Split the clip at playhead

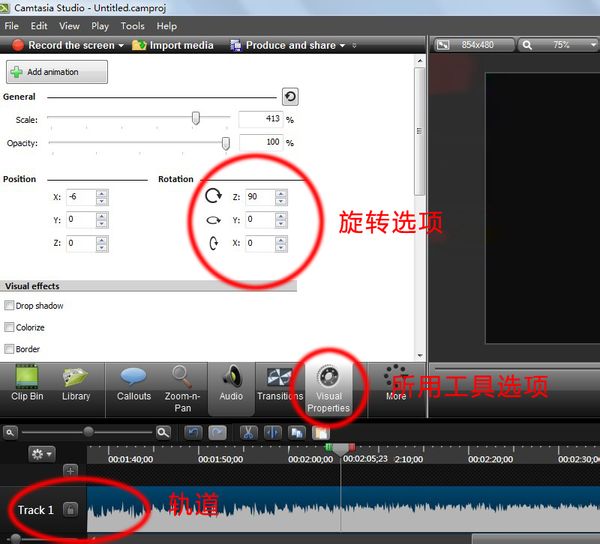click(272, 433)
